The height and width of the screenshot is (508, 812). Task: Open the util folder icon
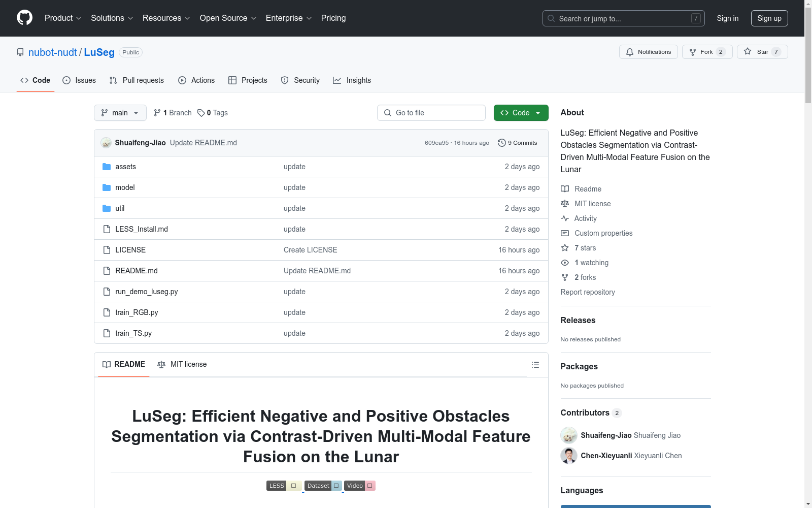tap(107, 208)
